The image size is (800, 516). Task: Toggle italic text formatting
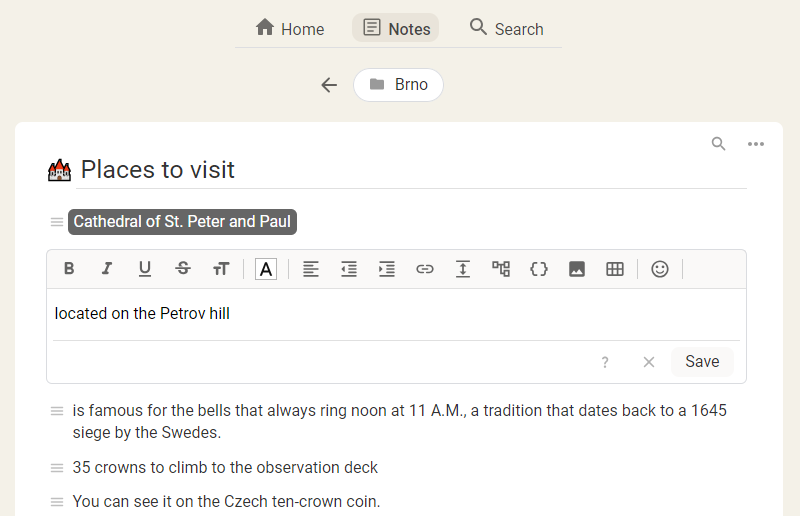tap(107, 269)
